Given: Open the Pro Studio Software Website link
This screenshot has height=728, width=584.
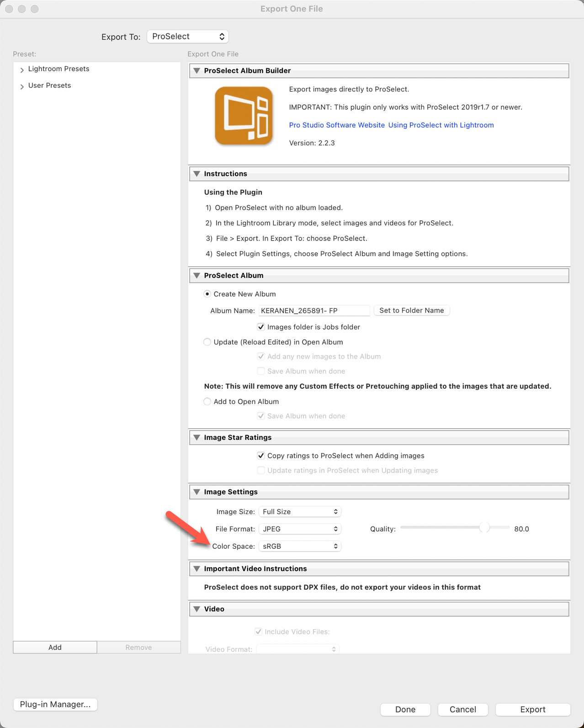Looking at the screenshot, I should click(x=337, y=125).
